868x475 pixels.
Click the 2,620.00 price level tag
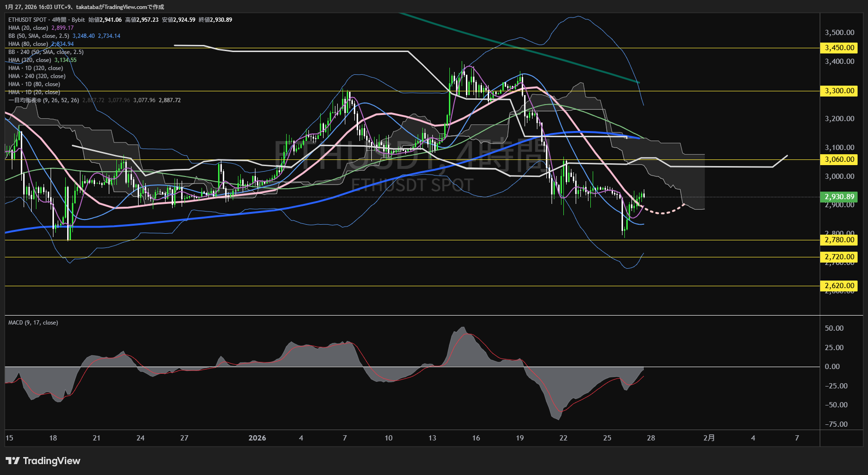click(x=839, y=286)
